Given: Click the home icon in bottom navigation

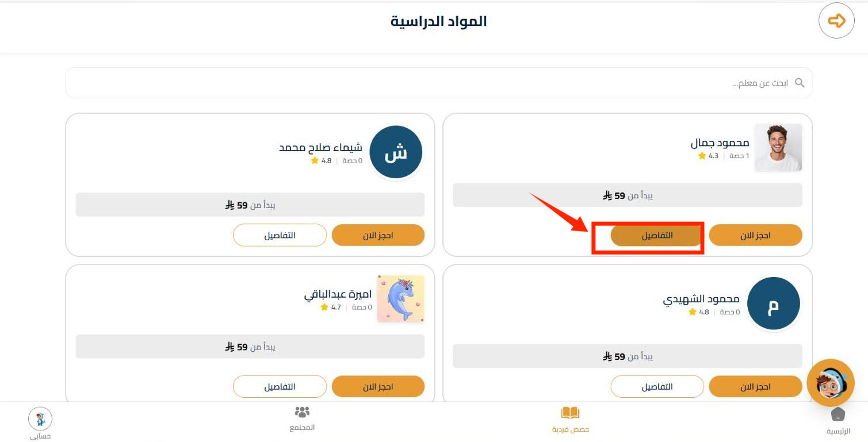Looking at the screenshot, I should point(838,414).
